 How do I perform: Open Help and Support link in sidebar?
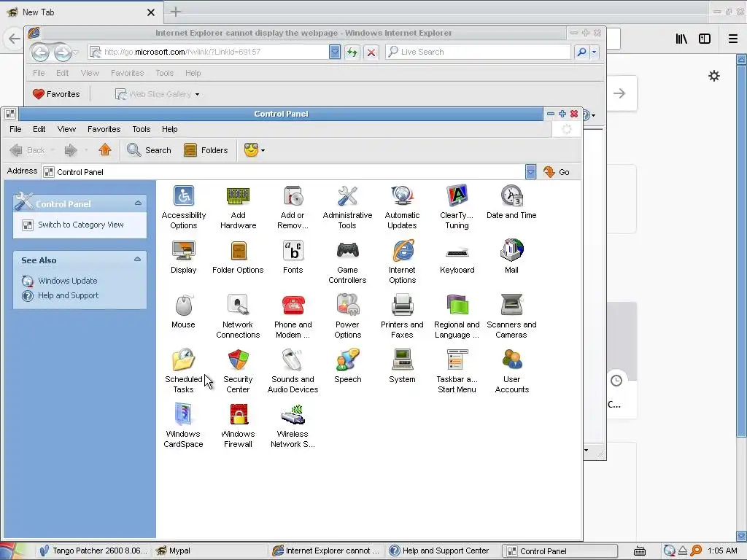[68, 295]
